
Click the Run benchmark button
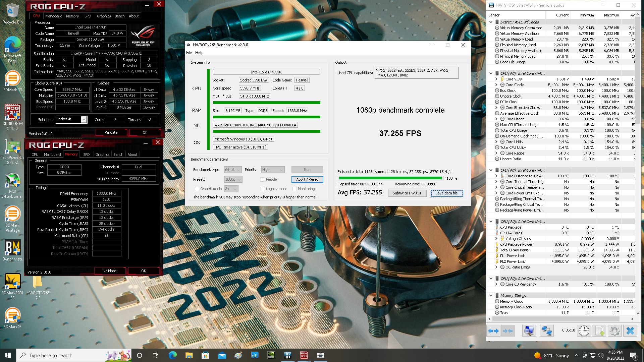[x=307, y=170]
